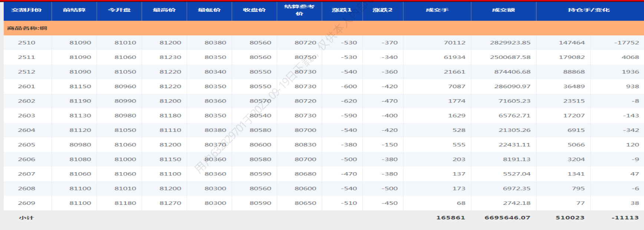Click turnover value 2829923.85

(x=510, y=43)
